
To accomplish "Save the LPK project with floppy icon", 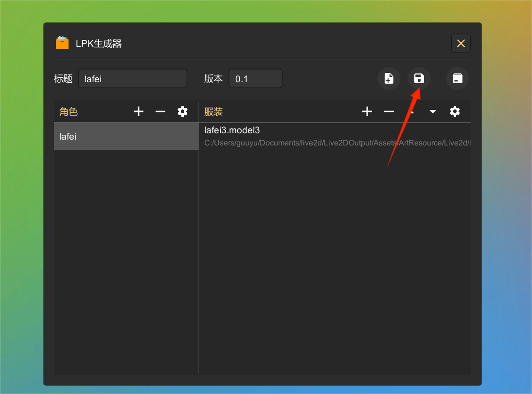I will click(419, 78).
